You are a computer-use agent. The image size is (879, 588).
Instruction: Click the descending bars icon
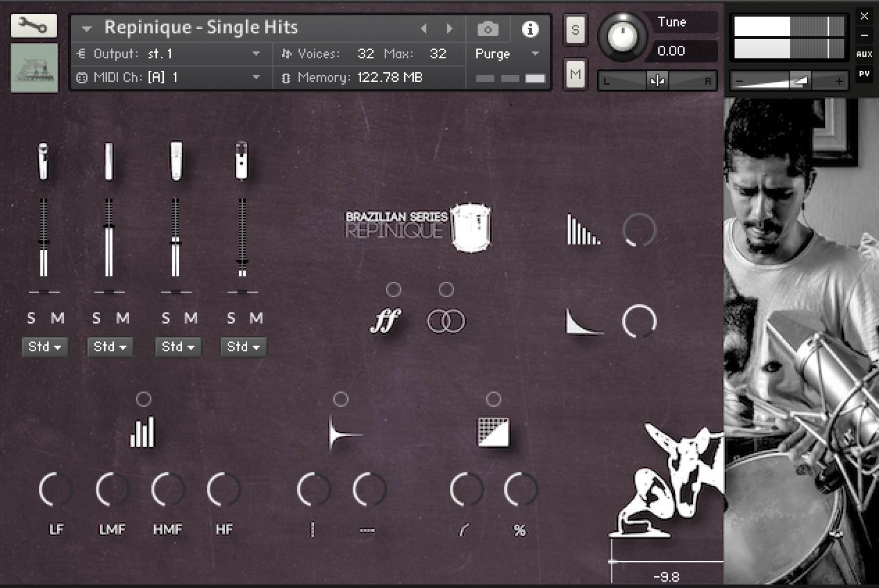click(583, 229)
